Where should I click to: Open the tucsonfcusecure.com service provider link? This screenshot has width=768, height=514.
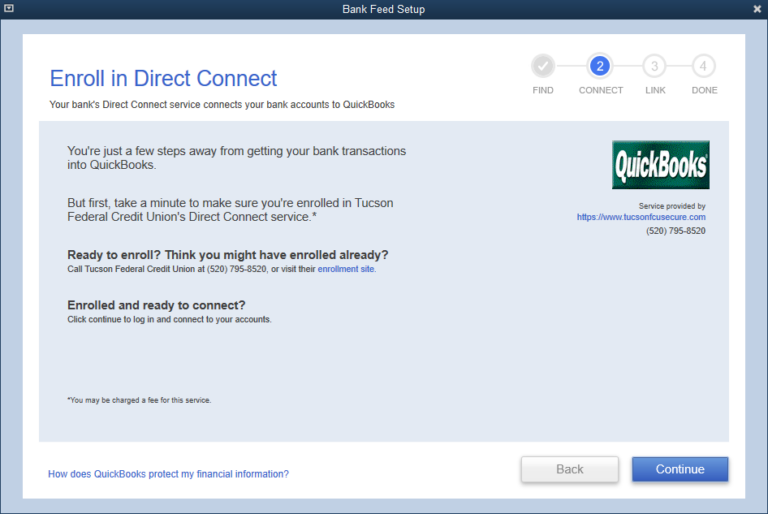click(x=641, y=217)
